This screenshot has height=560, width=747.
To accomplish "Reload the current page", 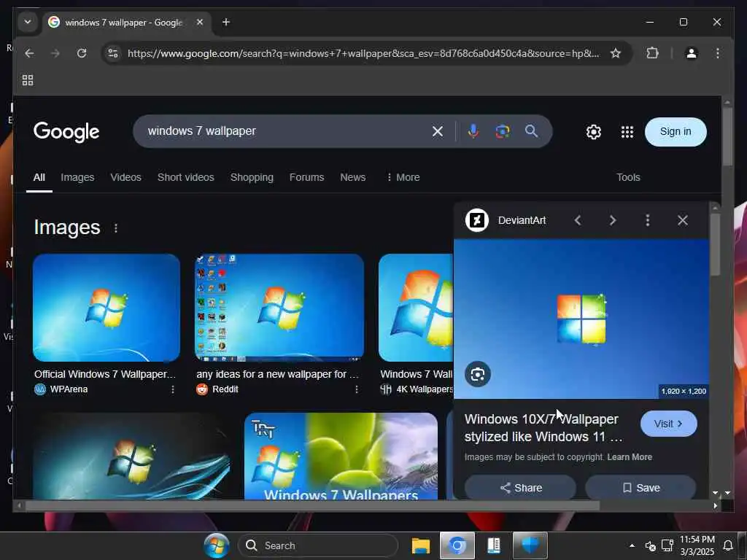I will coord(82,53).
